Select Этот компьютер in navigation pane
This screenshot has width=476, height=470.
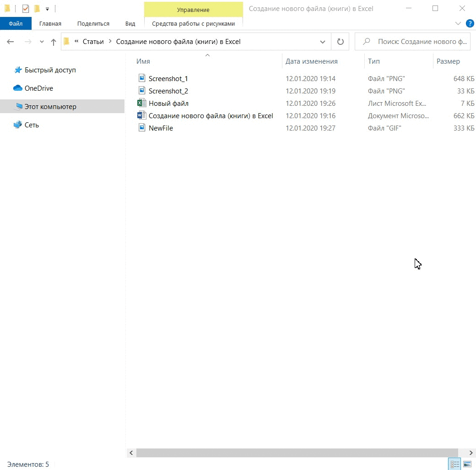click(62, 107)
